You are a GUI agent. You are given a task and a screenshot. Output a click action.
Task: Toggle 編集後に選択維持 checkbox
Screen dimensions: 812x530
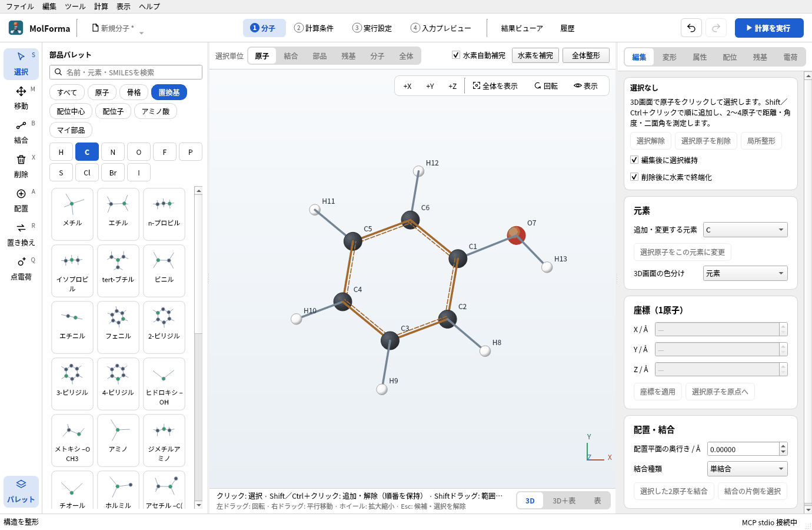(x=634, y=160)
